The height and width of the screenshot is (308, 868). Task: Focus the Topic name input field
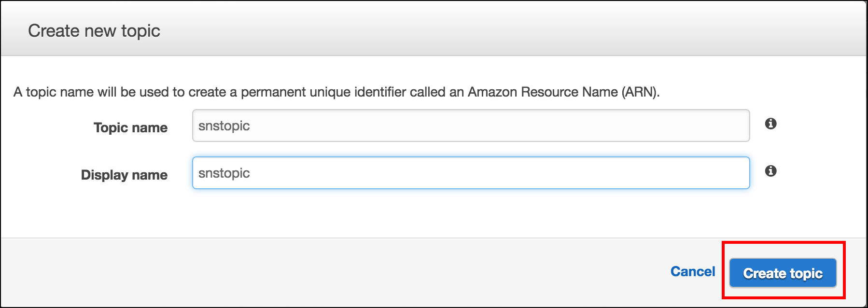[x=471, y=126]
